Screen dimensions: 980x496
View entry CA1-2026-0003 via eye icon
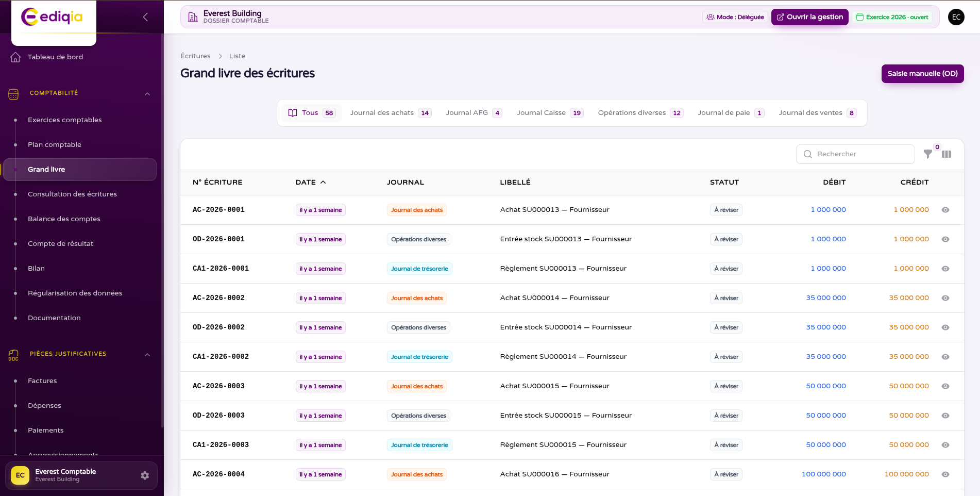pyautogui.click(x=945, y=445)
